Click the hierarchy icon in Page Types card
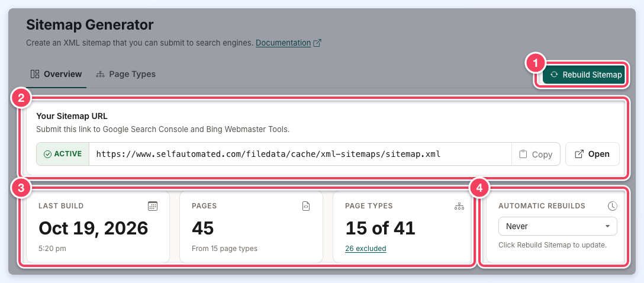This screenshot has width=644, height=283. 459,206
